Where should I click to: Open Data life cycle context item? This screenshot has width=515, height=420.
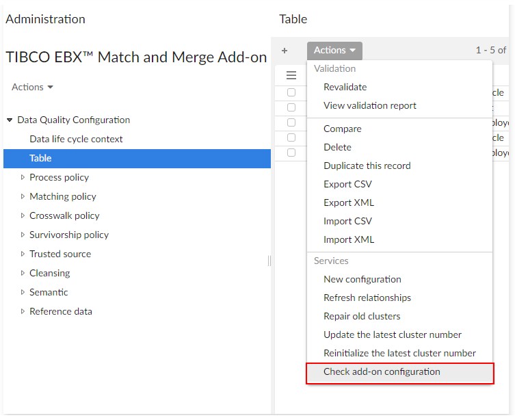pyautogui.click(x=76, y=139)
